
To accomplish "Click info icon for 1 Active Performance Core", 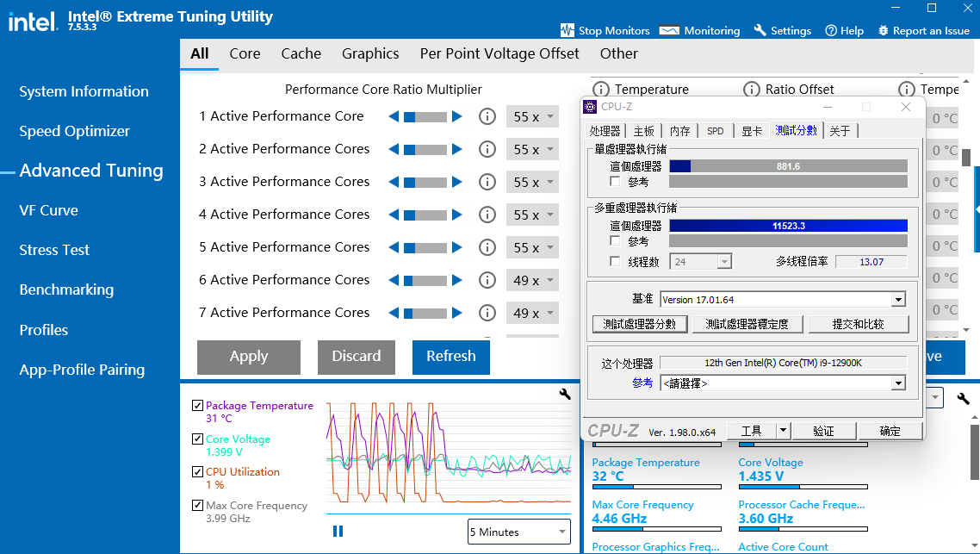I will click(487, 116).
